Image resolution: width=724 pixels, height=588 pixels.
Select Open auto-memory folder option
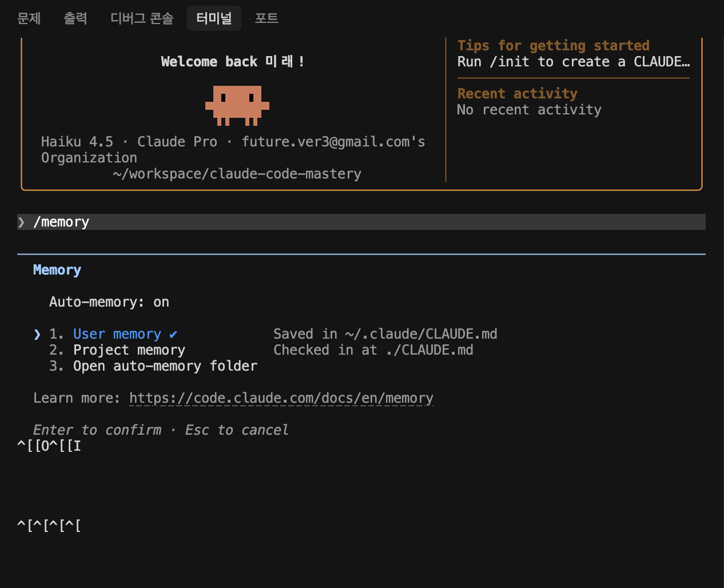(x=165, y=366)
